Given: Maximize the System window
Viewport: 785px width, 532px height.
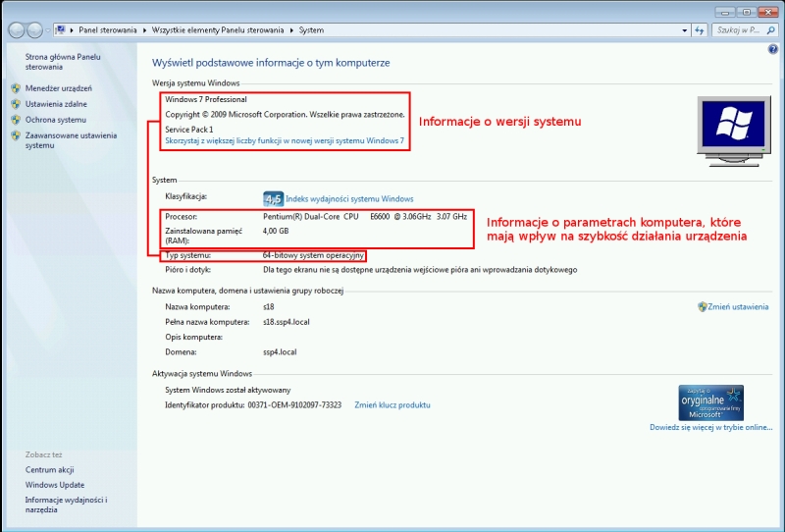Looking at the screenshot, I should [x=747, y=12].
